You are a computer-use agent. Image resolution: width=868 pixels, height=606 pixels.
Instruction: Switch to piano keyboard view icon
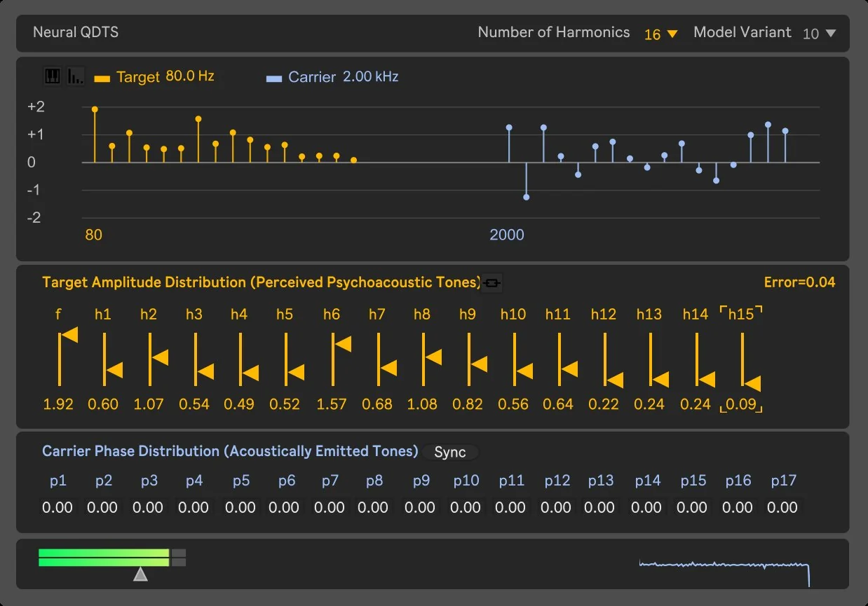coord(52,76)
